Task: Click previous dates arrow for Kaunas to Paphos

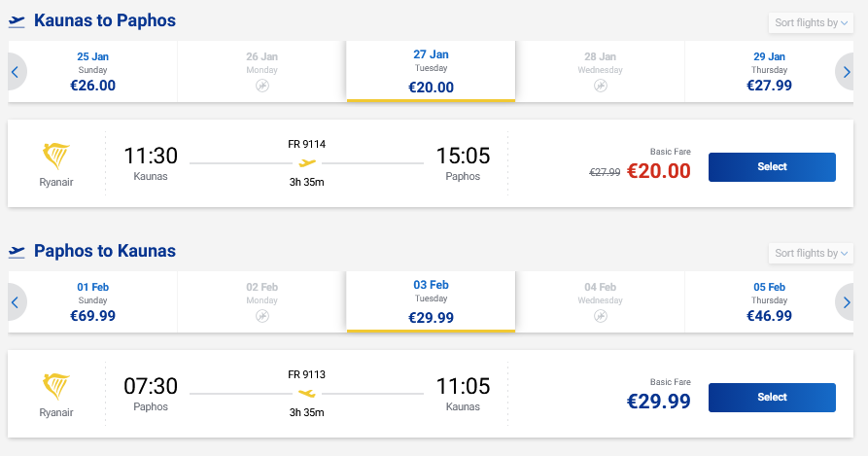Action: tap(15, 71)
